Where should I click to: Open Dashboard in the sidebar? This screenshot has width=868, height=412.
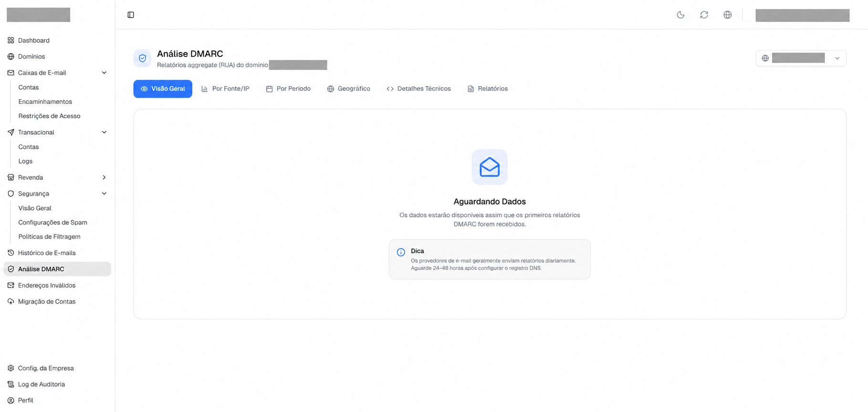57,41
